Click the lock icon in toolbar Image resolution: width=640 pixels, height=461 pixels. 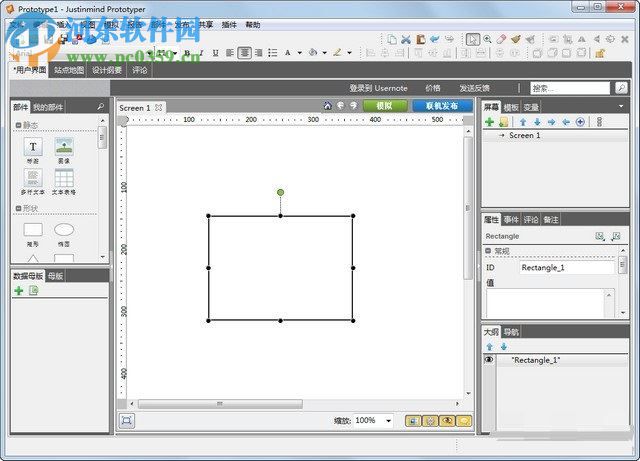tap(600, 53)
